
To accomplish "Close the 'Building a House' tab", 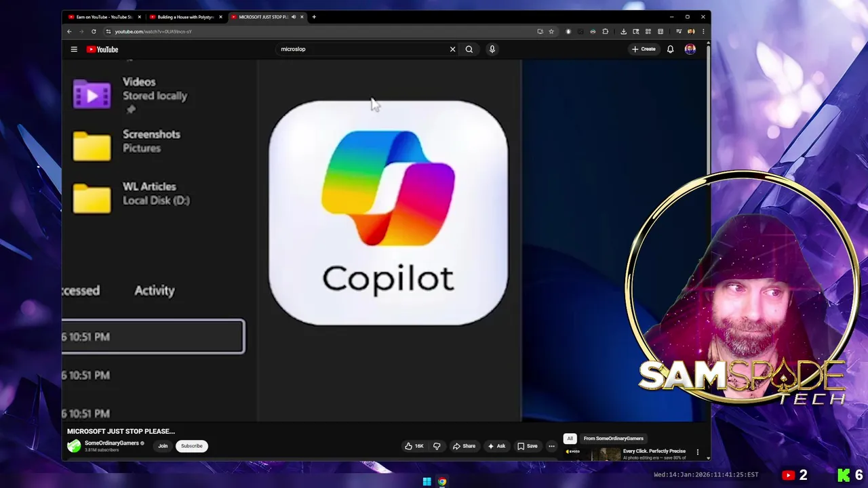I will (220, 17).
